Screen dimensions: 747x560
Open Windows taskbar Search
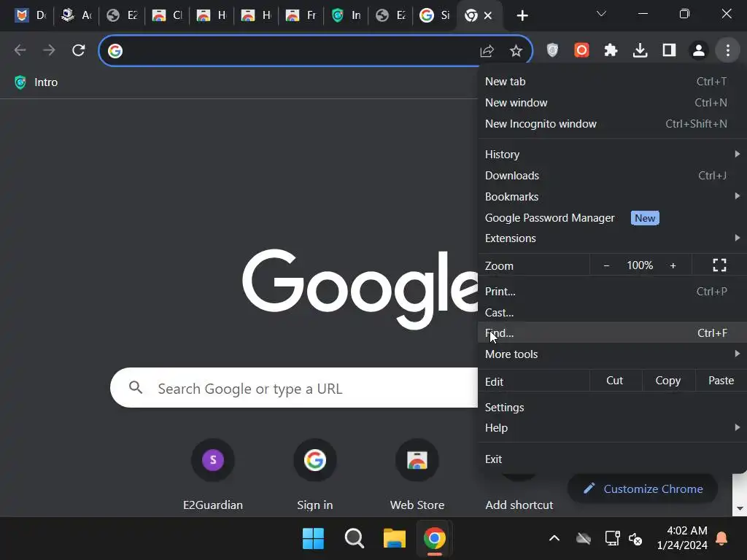coord(354,539)
